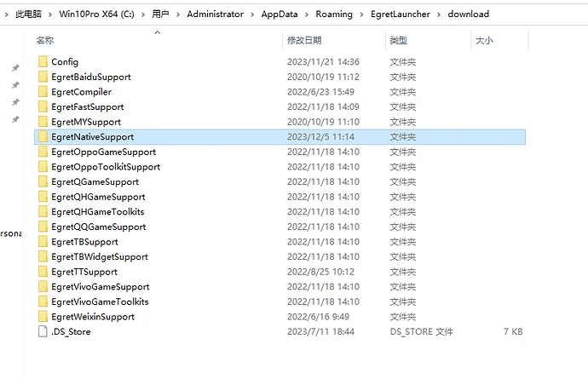Select the EgretOppoGameSupport folder icon

(x=43, y=152)
